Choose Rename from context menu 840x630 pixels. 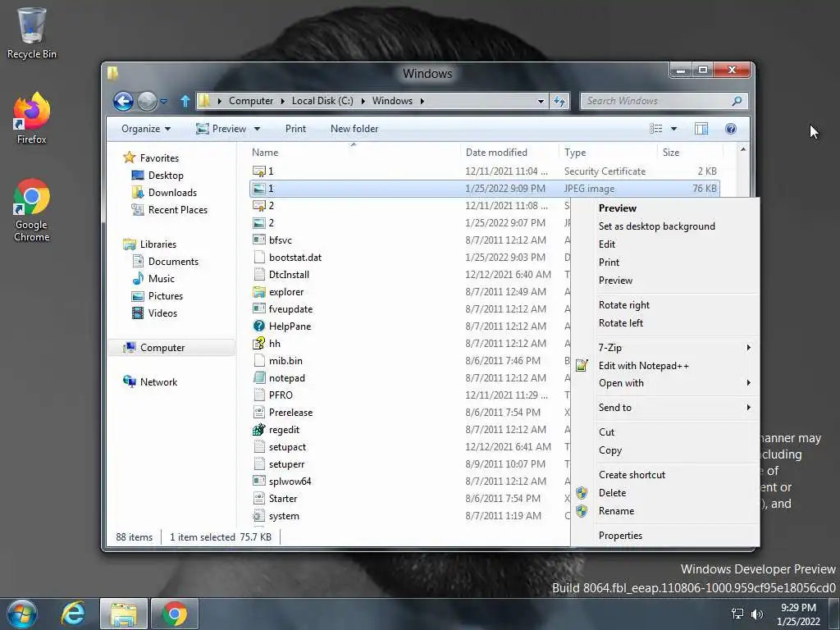665,511
